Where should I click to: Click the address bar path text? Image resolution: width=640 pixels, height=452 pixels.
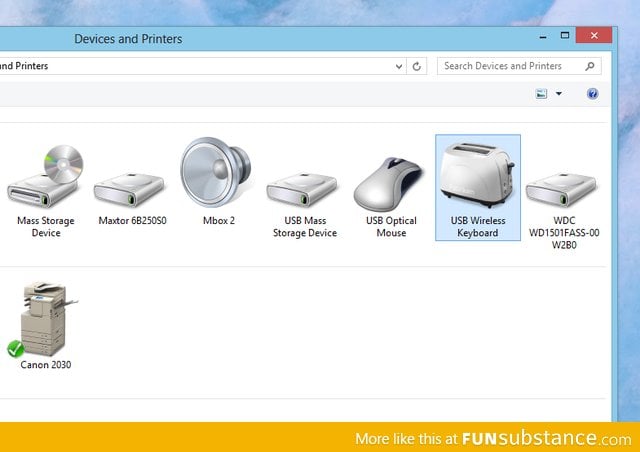(x=24, y=66)
